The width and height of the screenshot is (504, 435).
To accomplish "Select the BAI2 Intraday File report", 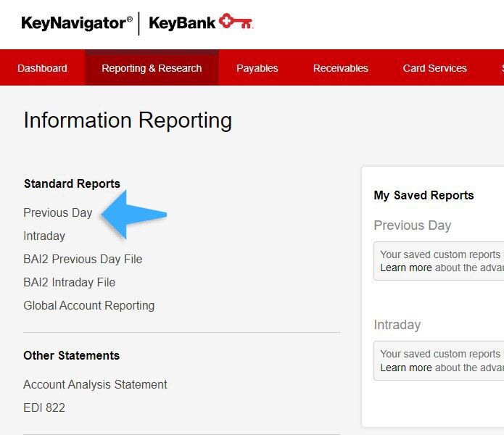I will (x=70, y=283).
